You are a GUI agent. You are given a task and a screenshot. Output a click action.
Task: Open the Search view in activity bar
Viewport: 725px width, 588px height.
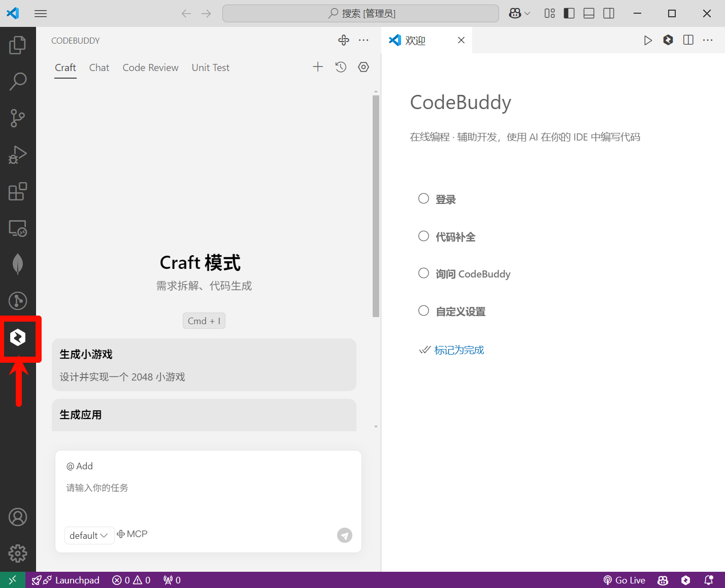point(18,82)
